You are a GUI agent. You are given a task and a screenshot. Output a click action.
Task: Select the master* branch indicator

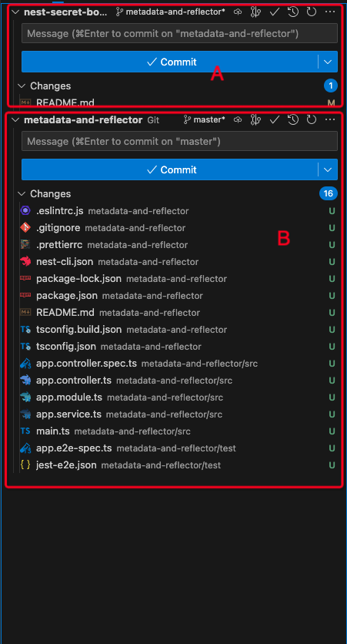[204, 120]
